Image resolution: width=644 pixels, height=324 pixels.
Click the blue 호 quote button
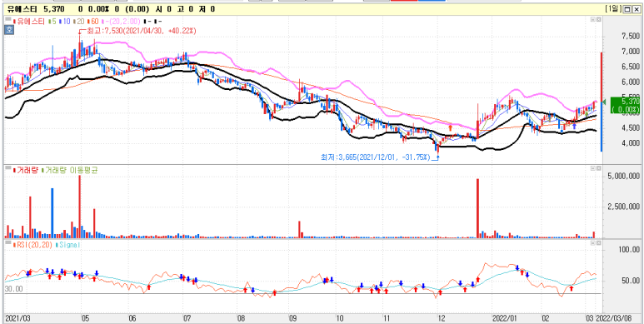point(8,29)
